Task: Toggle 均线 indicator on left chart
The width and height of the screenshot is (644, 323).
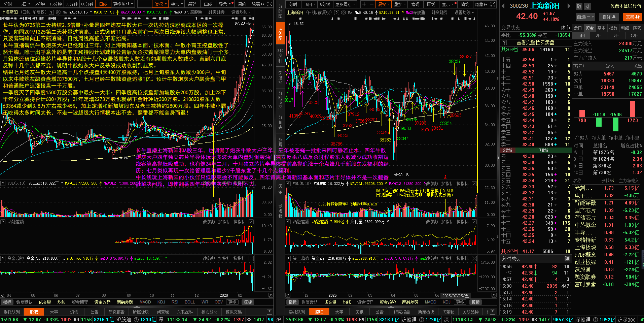Action: pyautogui.click(x=61, y=302)
